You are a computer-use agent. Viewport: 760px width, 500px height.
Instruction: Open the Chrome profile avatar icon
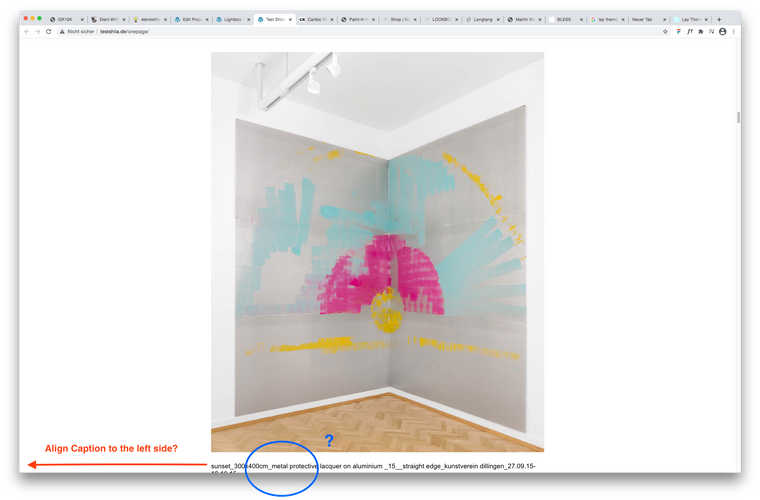(723, 32)
